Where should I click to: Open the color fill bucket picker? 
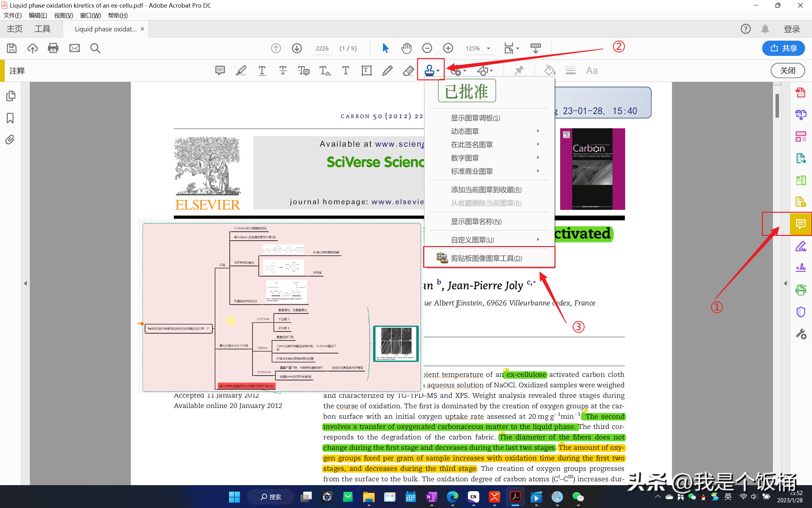click(x=550, y=70)
